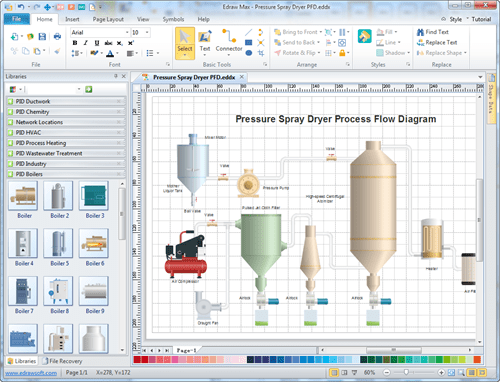Toggle Italic formatting

[x=86, y=43]
